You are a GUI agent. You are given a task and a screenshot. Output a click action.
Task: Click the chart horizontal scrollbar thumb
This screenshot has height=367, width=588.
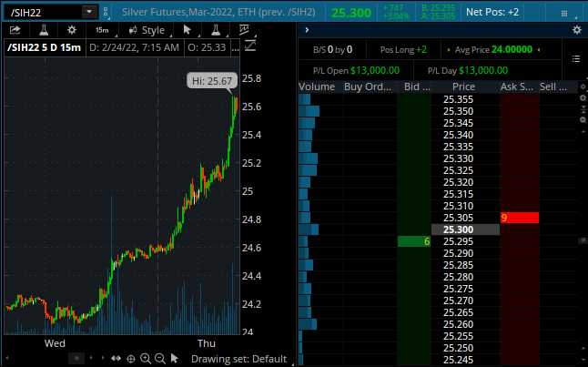(78, 359)
